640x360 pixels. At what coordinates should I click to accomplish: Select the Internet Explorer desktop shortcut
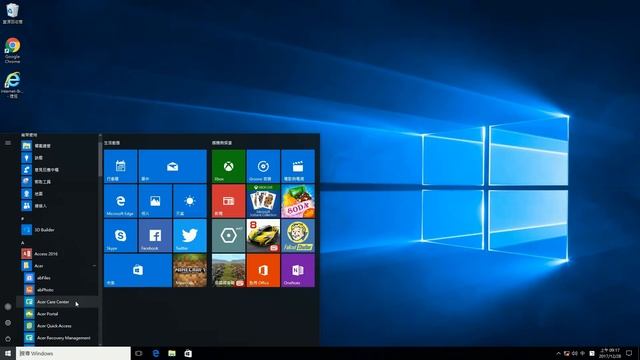point(13,85)
